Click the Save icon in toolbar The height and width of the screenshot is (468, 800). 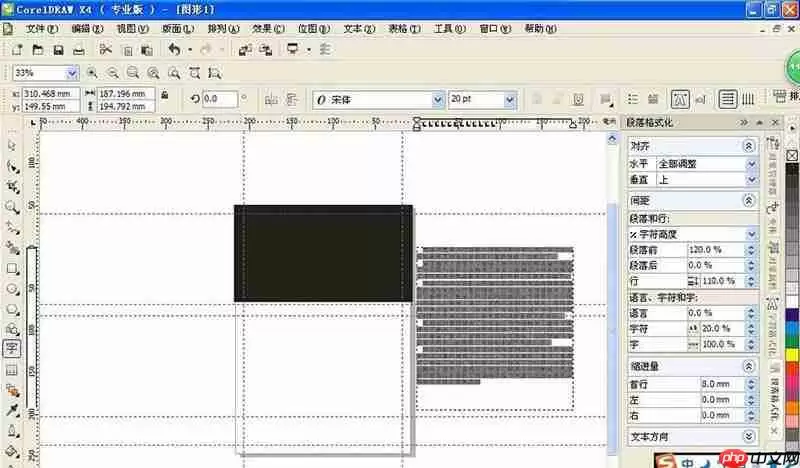pos(58,50)
